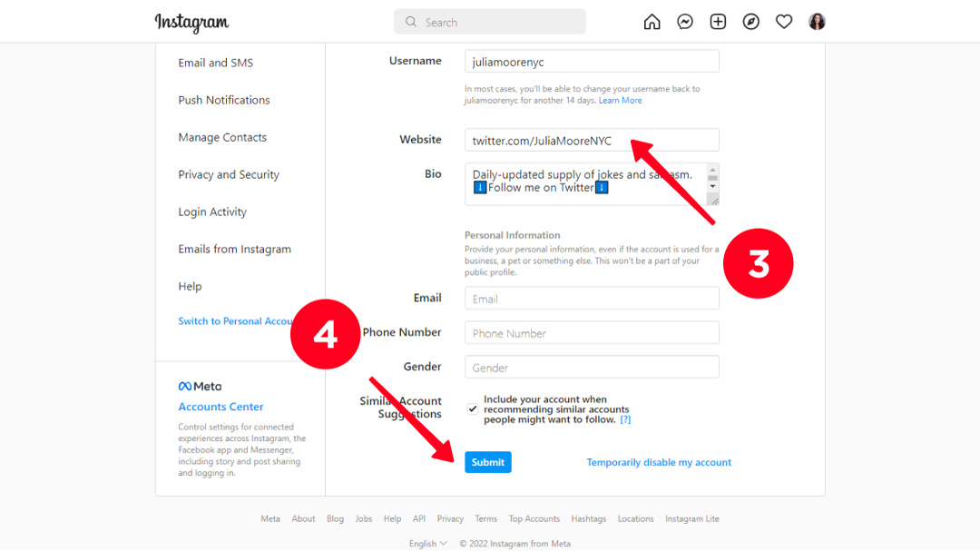
Task: Expand the English language dropdown
Action: tap(428, 544)
